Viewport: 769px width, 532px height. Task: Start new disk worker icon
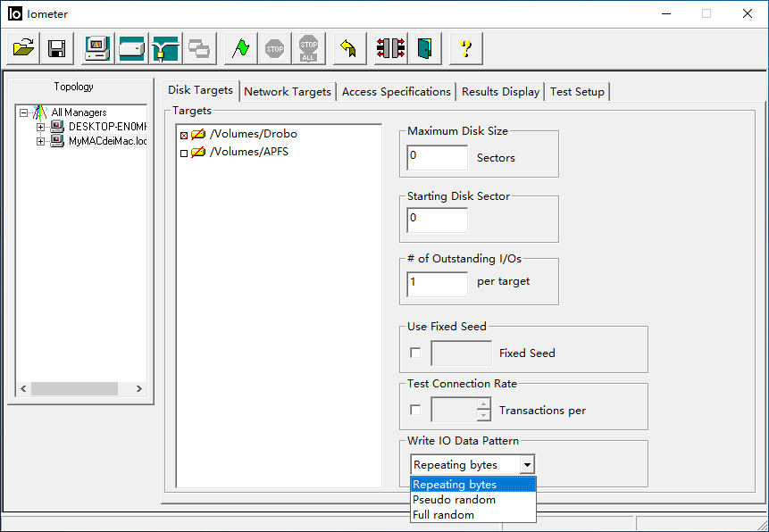pos(132,48)
